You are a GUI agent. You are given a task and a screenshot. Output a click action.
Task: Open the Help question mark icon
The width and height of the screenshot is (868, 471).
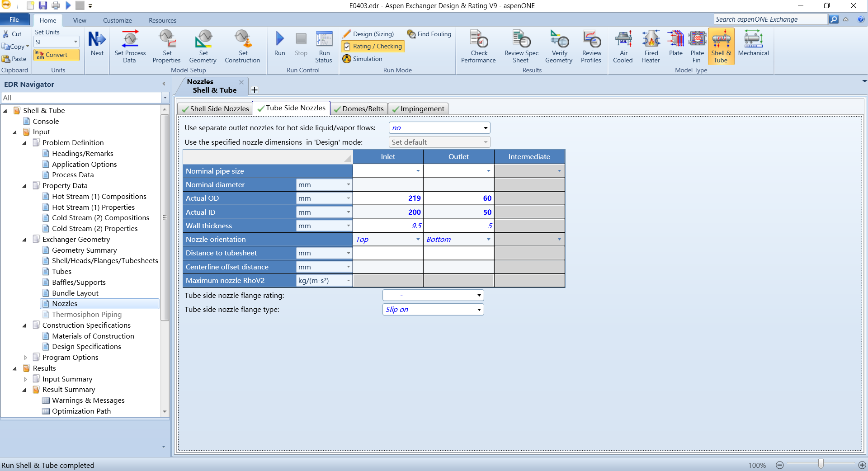(861, 19)
